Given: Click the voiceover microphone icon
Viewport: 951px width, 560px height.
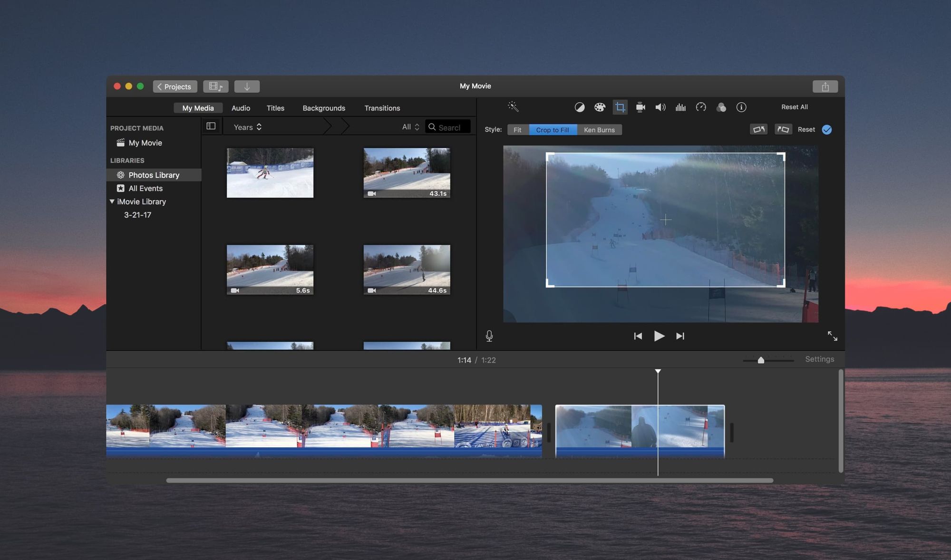Looking at the screenshot, I should [x=489, y=336].
